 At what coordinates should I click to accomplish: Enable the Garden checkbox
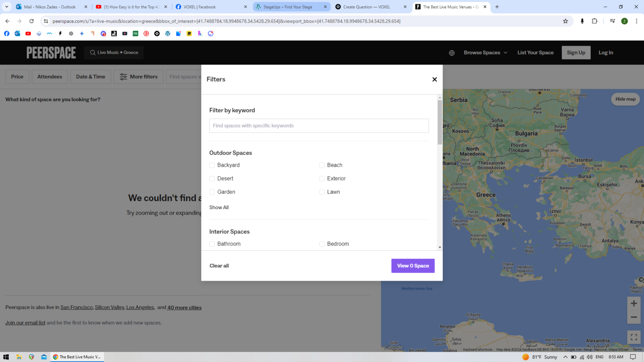[x=212, y=192]
